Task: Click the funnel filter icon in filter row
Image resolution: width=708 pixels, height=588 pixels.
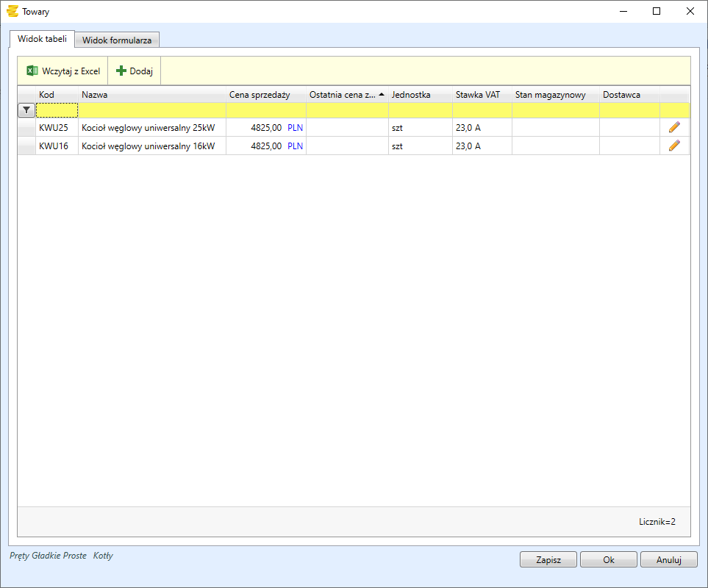Action: 26,110
